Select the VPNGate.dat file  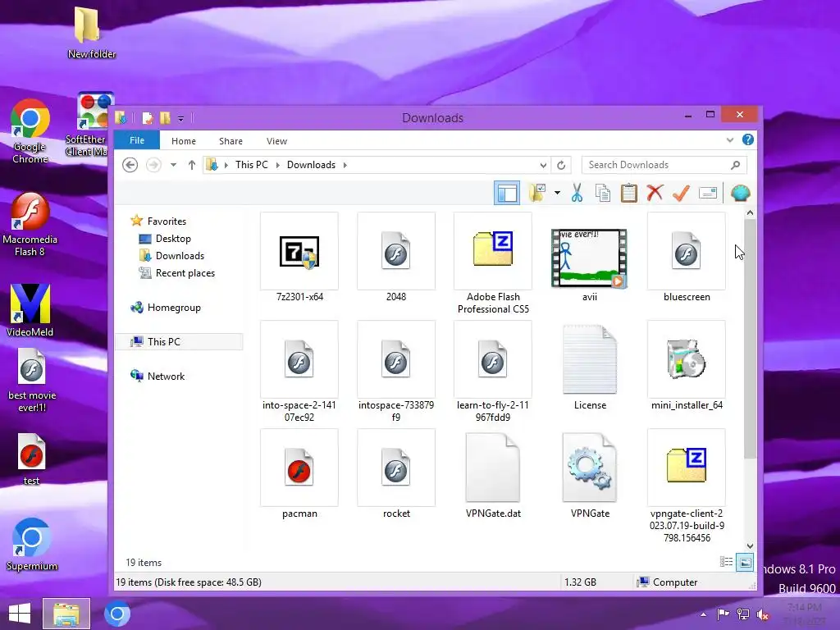point(493,474)
